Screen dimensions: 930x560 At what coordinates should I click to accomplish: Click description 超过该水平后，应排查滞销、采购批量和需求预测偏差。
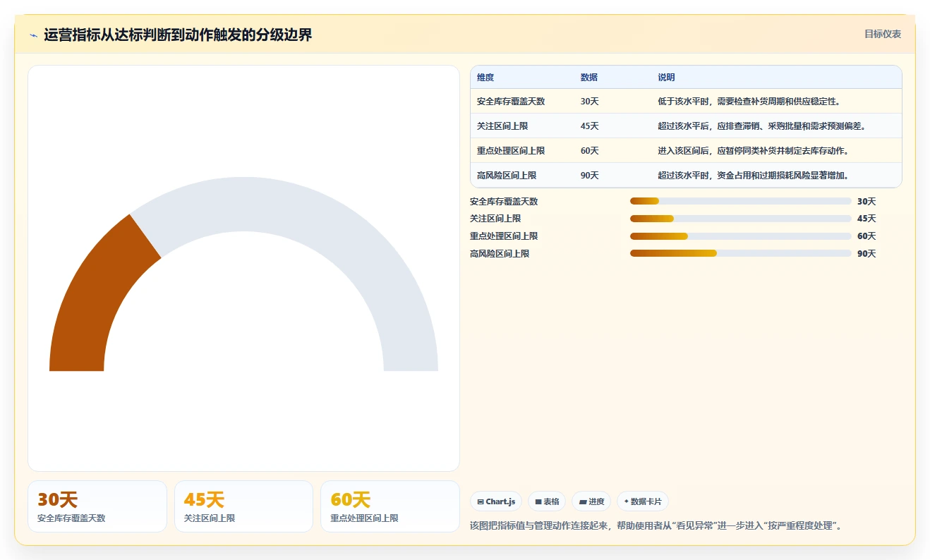[762, 126]
